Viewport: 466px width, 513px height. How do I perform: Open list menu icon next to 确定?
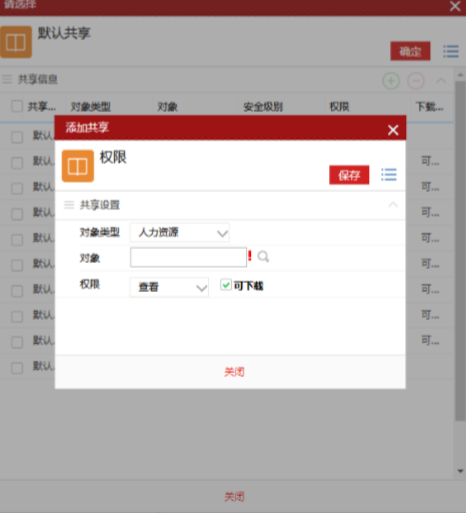pyautogui.click(x=451, y=51)
